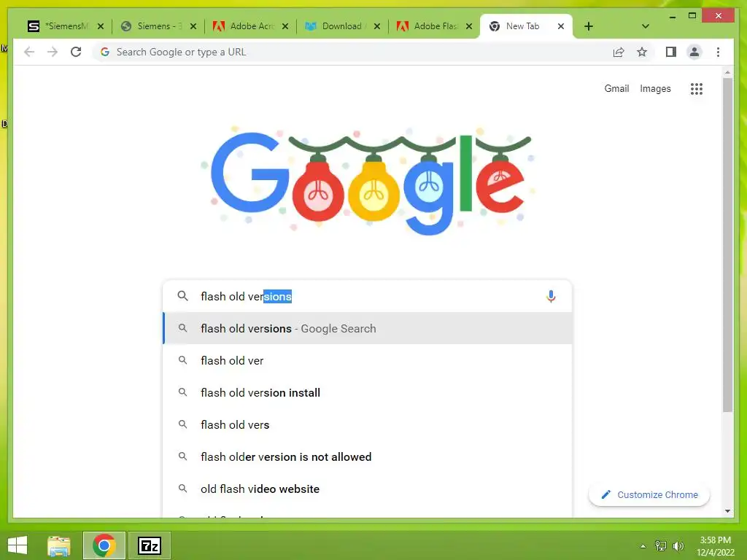Choose suggestion 'flash older version is not allowed'

368,456
